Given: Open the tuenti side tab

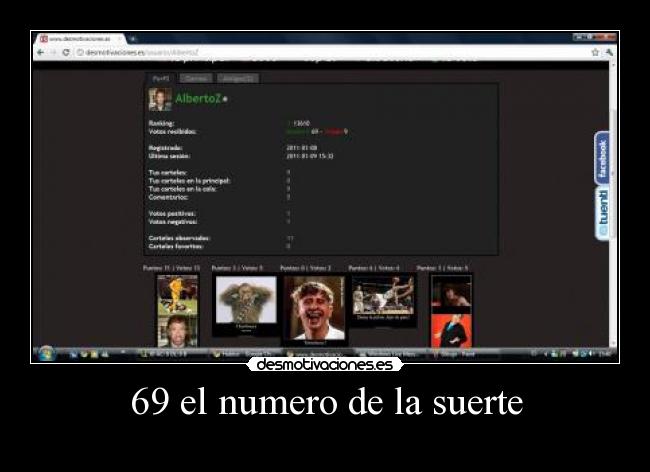Looking at the screenshot, I should pos(602,213).
